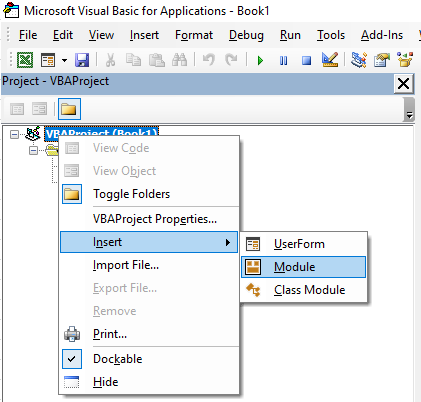This screenshot has height=402, width=421.
Task: Toggle Folders button in Project pane toolbar
Action: [x=69, y=109]
